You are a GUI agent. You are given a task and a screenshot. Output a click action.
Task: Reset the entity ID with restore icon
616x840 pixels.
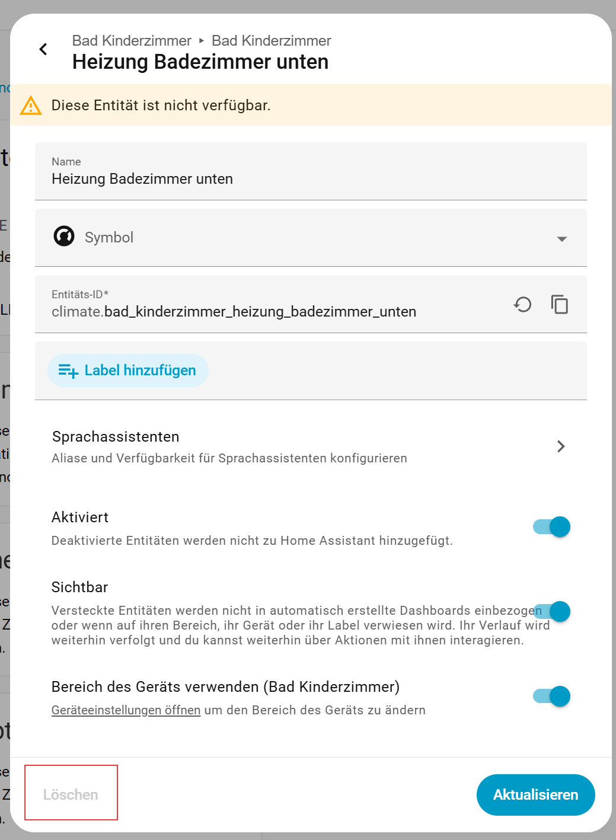click(x=522, y=305)
